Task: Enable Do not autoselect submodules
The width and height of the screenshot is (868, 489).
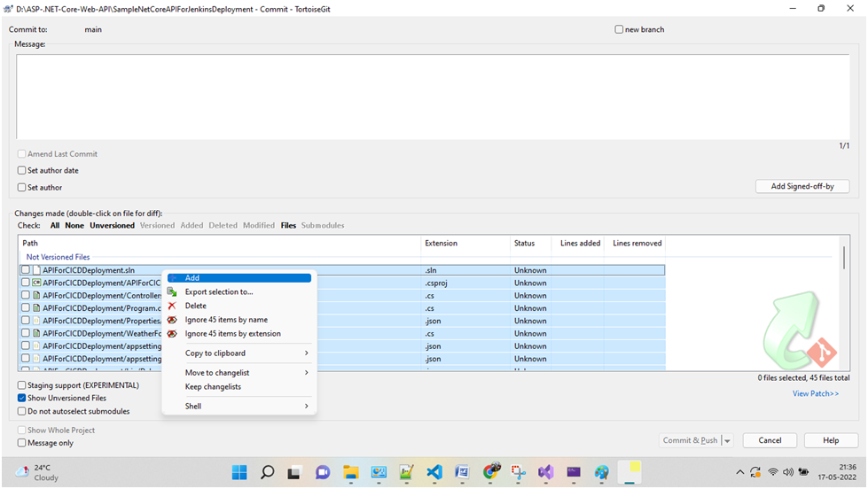Action: pos(21,411)
